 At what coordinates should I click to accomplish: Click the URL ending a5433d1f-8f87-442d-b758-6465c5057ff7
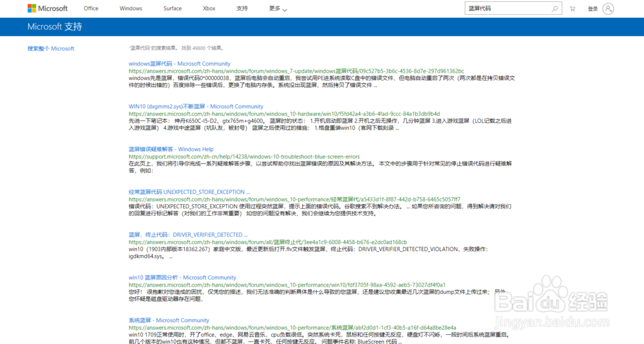(x=294, y=199)
